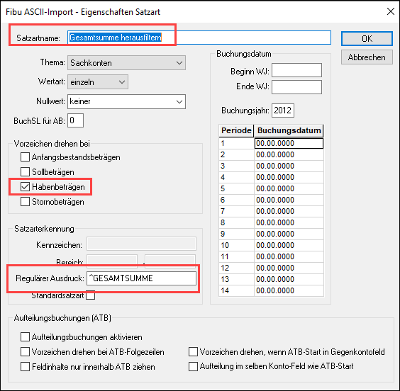400x391 pixels.
Task: Select the Buchungsdatum cell for period 1
Action: [x=289, y=143]
